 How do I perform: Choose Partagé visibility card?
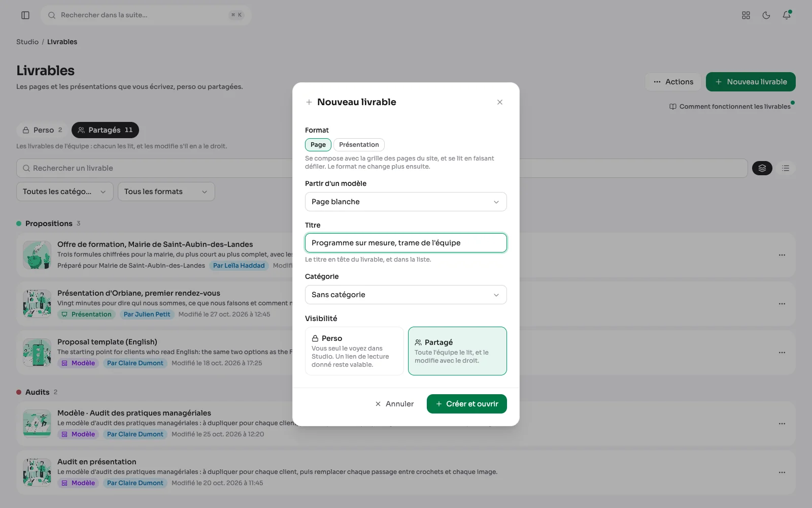457,351
